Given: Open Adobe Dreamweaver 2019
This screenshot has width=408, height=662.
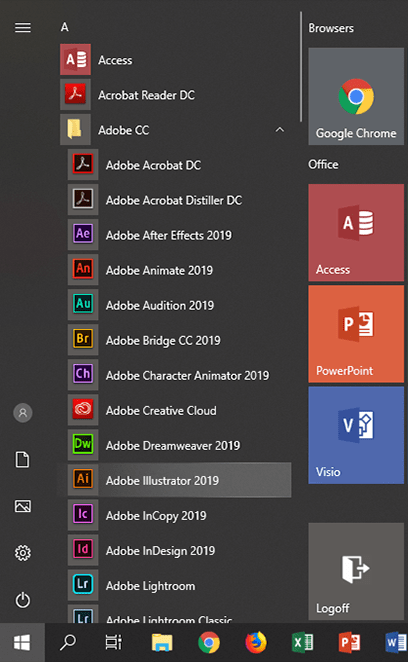Looking at the screenshot, I should point(175,445).
